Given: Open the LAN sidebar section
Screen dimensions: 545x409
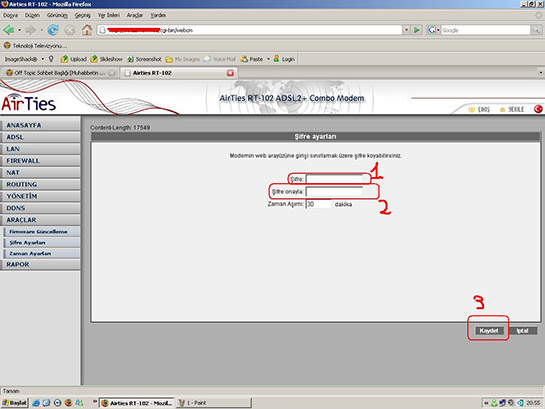Looking at the screenshot, I should point(40,149).
